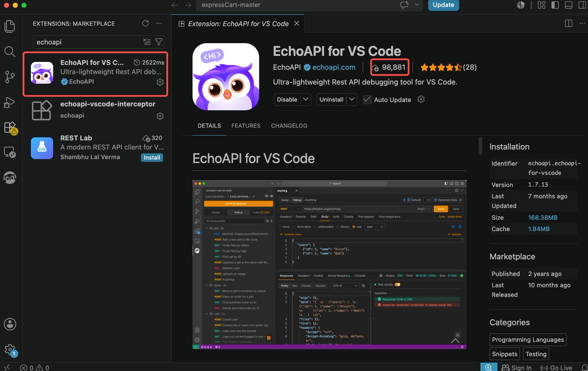Go back using the title bar arrow
Viewport: 588px width, 371px height.
point(175,5)
